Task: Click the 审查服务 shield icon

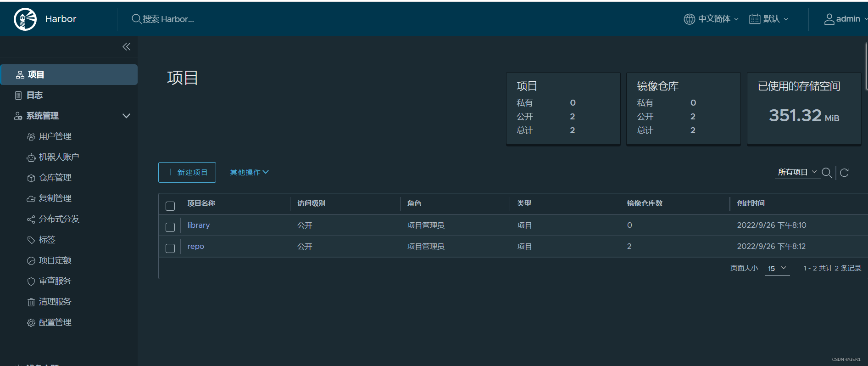Action: click(31, 282)
